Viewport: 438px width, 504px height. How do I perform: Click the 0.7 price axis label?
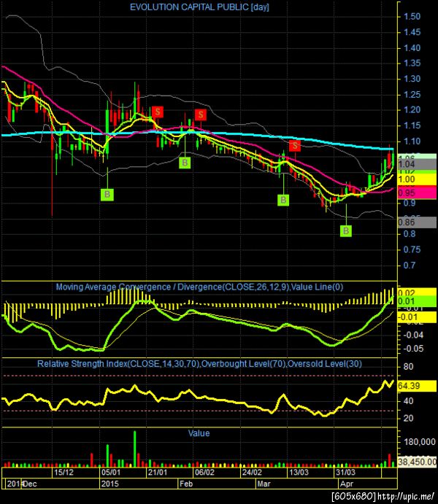pos(410,265)
